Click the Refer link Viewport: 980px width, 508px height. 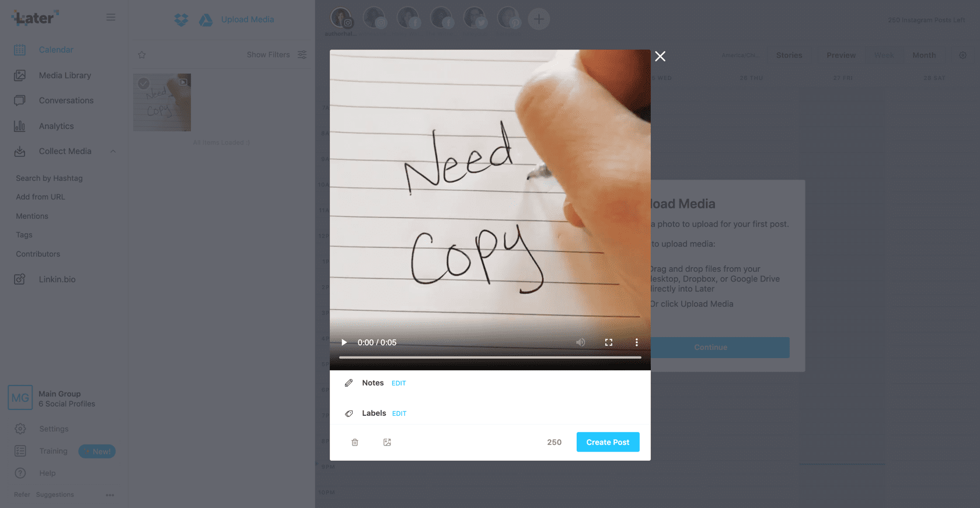point(22,495)
